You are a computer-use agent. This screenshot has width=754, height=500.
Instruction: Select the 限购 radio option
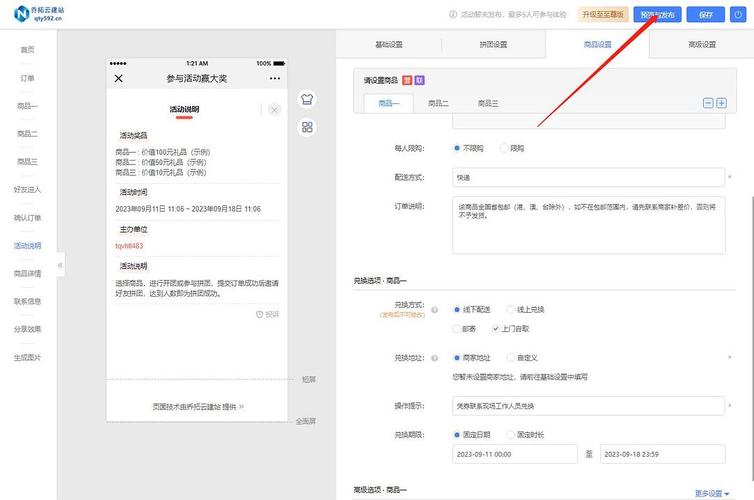[504, 148]
